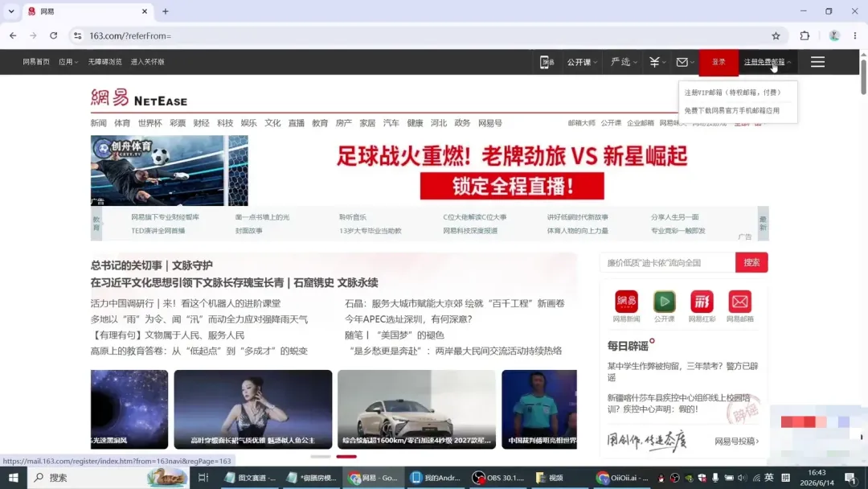Click the 锁定全程直播 red banner button
The height and width of the screenshot is (489, 868).
[512, 186]
